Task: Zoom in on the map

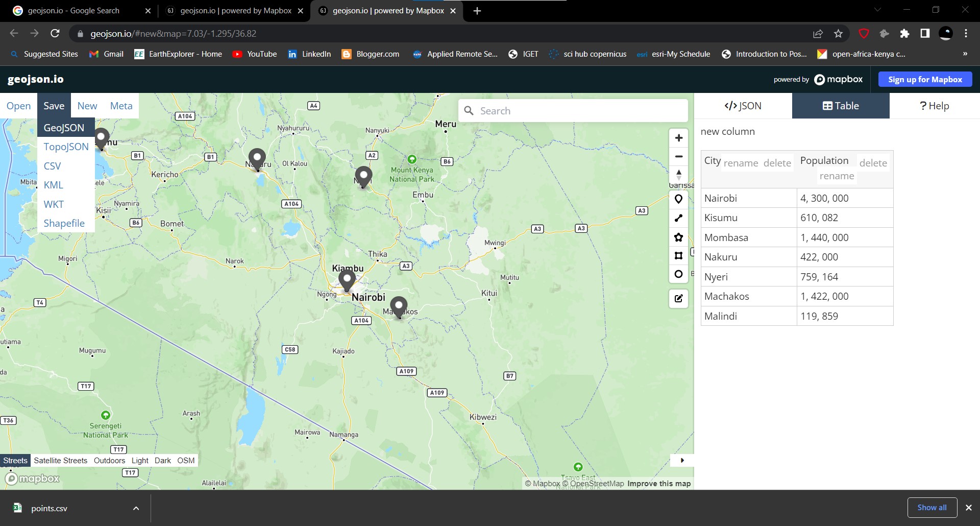Action: tap(678, 138)
